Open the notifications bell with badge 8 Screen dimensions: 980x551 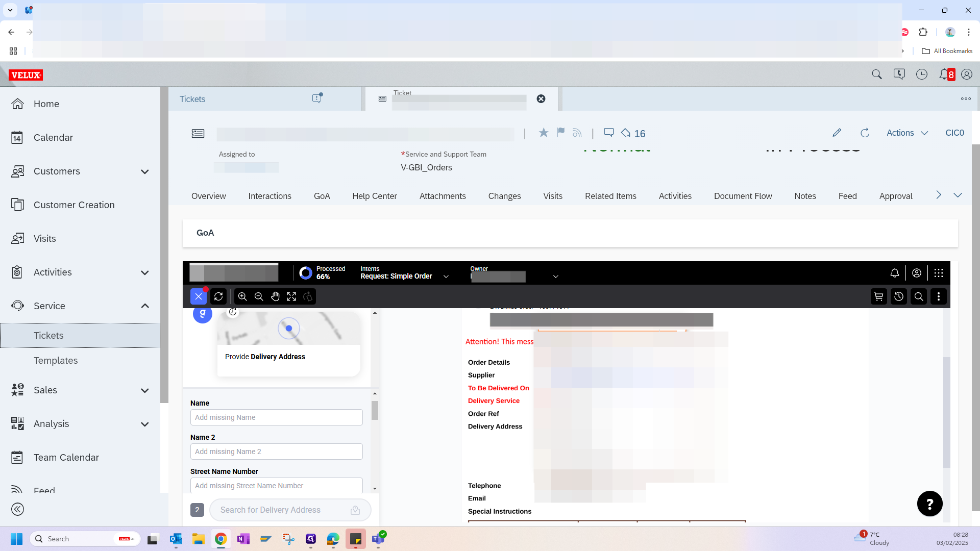[947, 74]
